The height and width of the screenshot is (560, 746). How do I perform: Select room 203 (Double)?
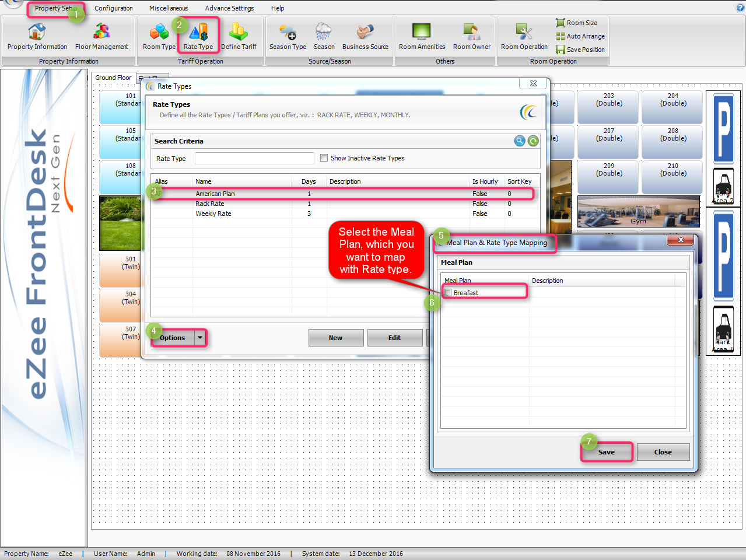tap(609, 106)
